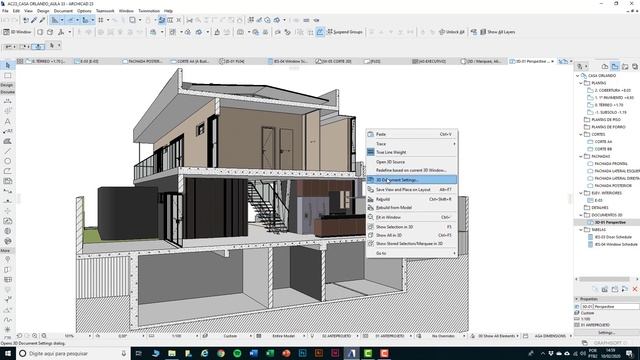Screen dimensions: 640x360
Task: Click the Unlock All button
Action: point(451,32)
